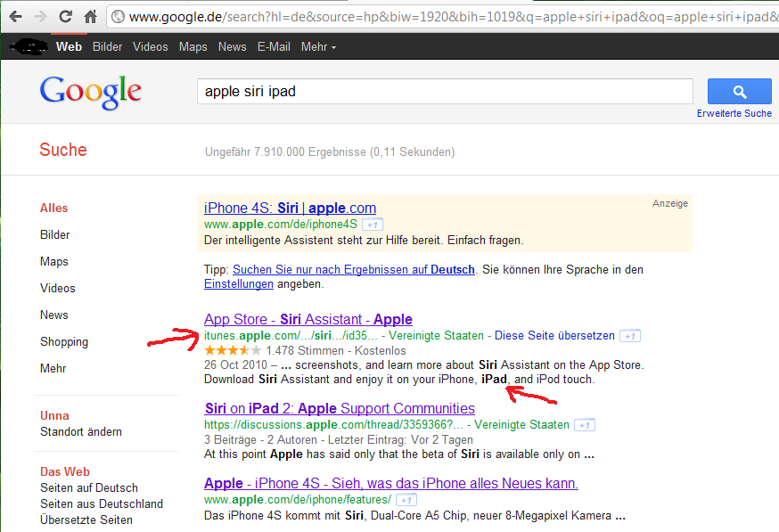
Task: Click +1 button on Support Communities result
Action: pyautogui.click(x=585, y=425)
